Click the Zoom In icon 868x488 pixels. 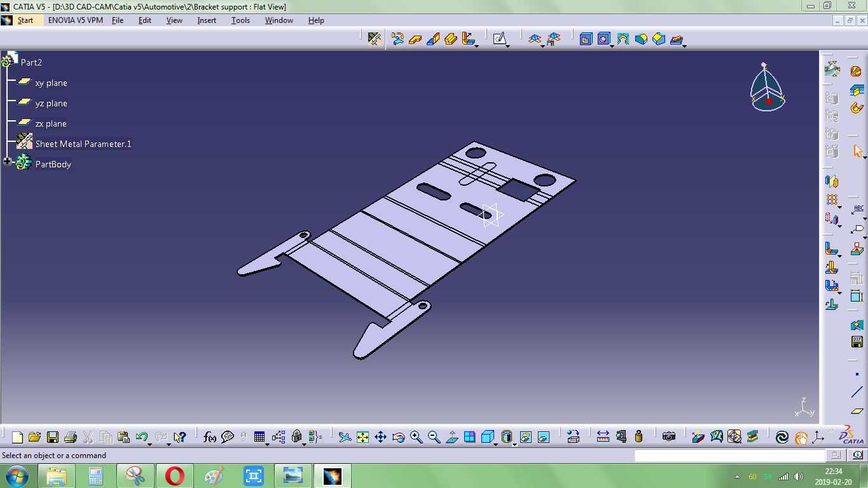coord(416,437)
